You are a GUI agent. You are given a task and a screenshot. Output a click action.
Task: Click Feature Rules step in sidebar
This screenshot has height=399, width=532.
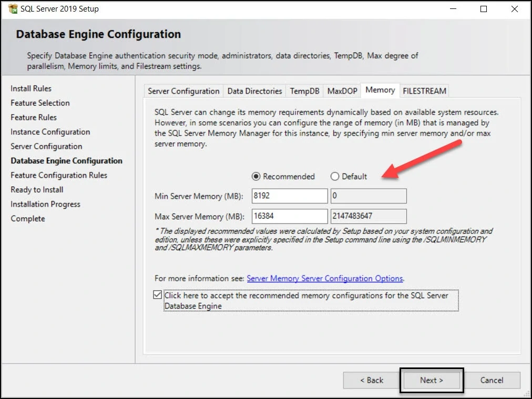[x=34, y=117]
